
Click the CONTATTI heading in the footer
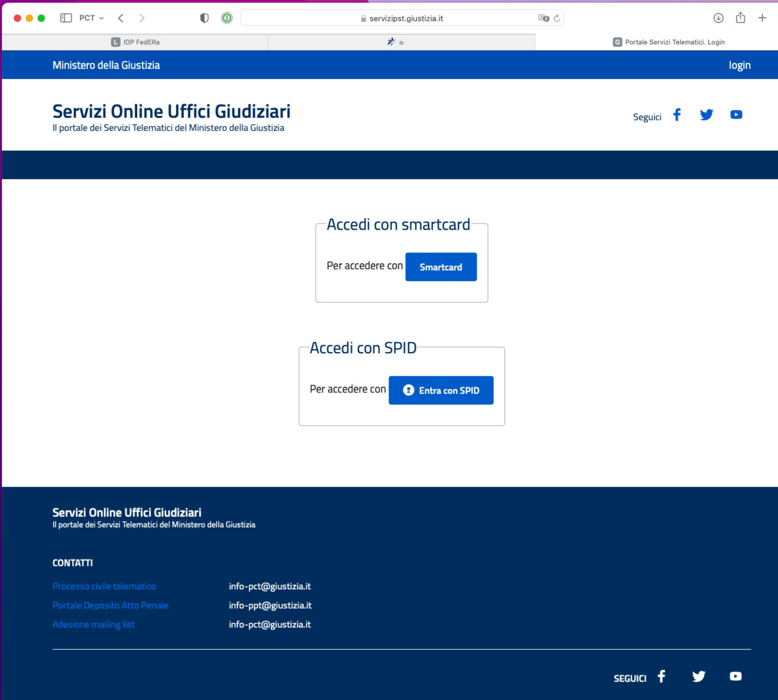coord(73,563)
